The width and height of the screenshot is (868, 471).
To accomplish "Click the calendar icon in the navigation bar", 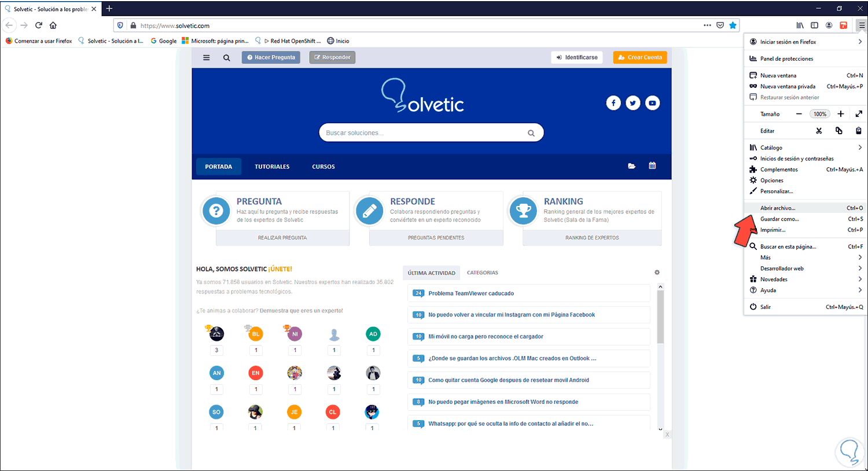I will [652, 166].
